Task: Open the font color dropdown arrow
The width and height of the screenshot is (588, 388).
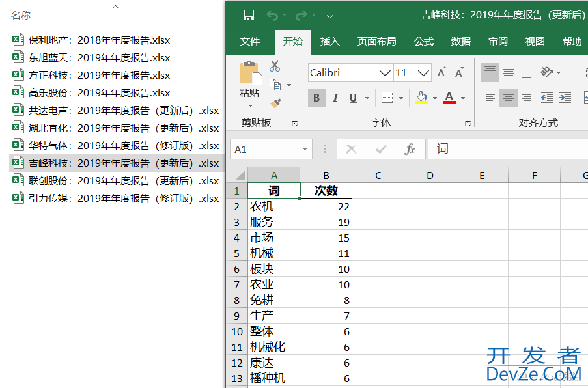Action: (x=463, y=98)
